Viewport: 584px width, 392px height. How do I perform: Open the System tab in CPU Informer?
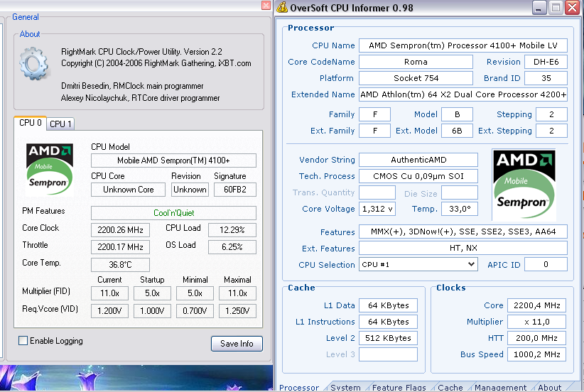tap(345, 387)
